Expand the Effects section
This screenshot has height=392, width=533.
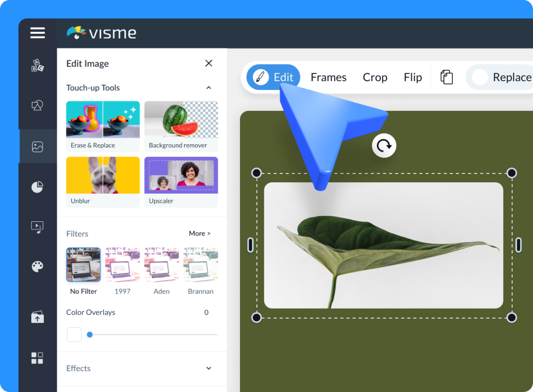click(208, 368)
